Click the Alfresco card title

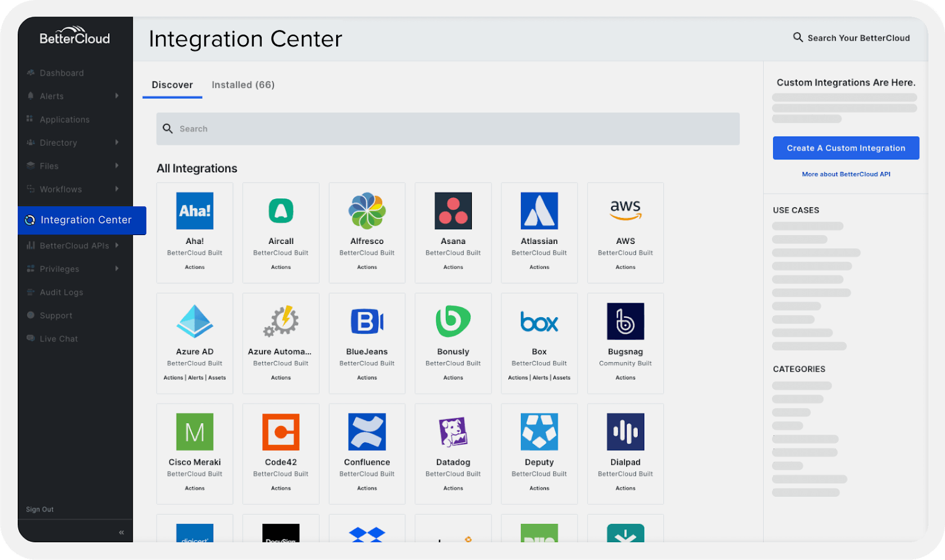[x=367, y=241]
